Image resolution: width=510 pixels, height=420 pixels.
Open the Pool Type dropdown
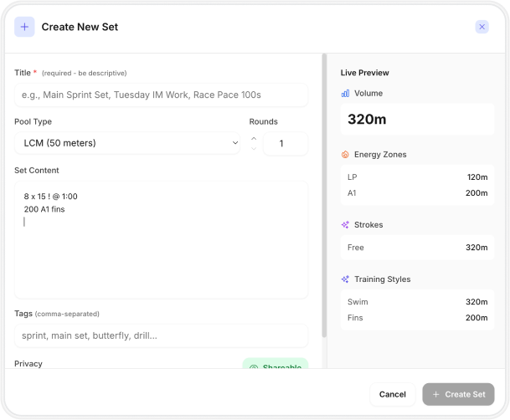[x=126, y=143]
